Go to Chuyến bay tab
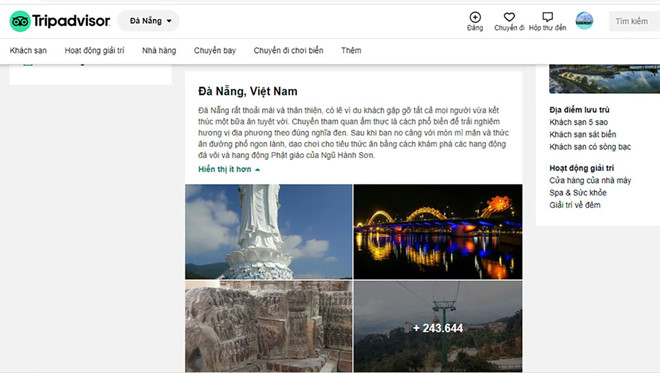The height and width of the screenshot is (373, 660). point(215,51)
